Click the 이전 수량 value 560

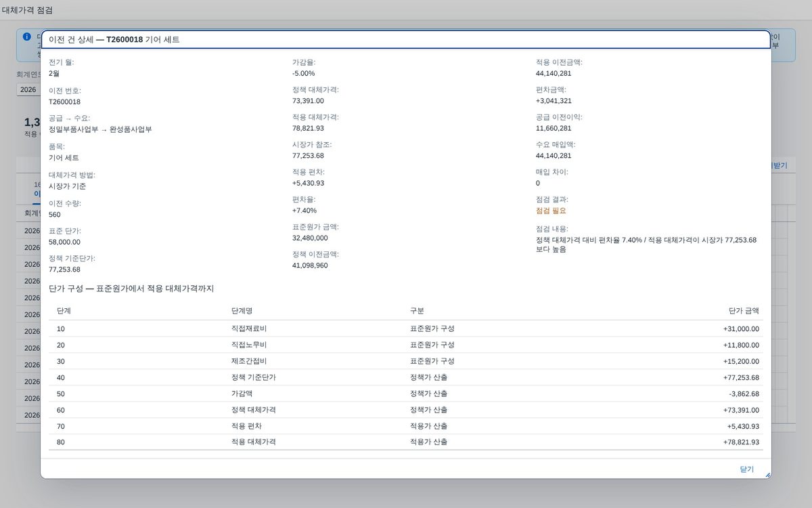tap(54, 215)
